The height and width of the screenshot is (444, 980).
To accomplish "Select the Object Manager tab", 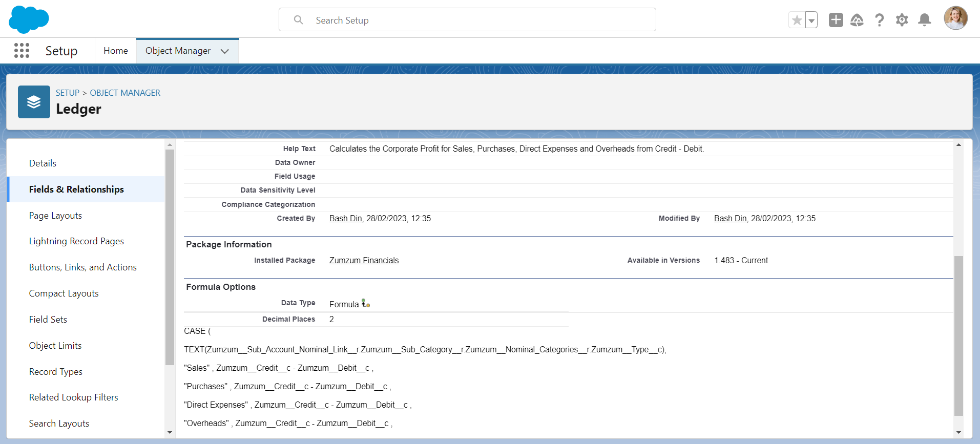I will pos(178,51).
